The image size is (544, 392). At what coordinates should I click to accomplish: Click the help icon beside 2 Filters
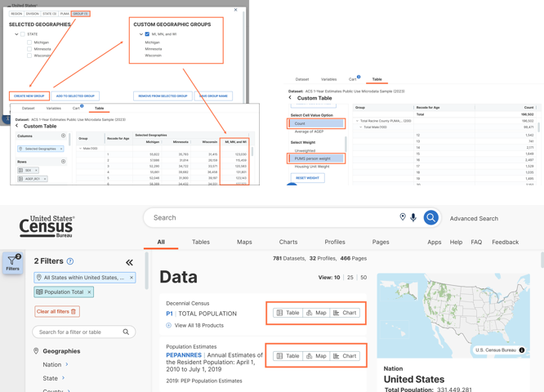[x=70, y=261]
